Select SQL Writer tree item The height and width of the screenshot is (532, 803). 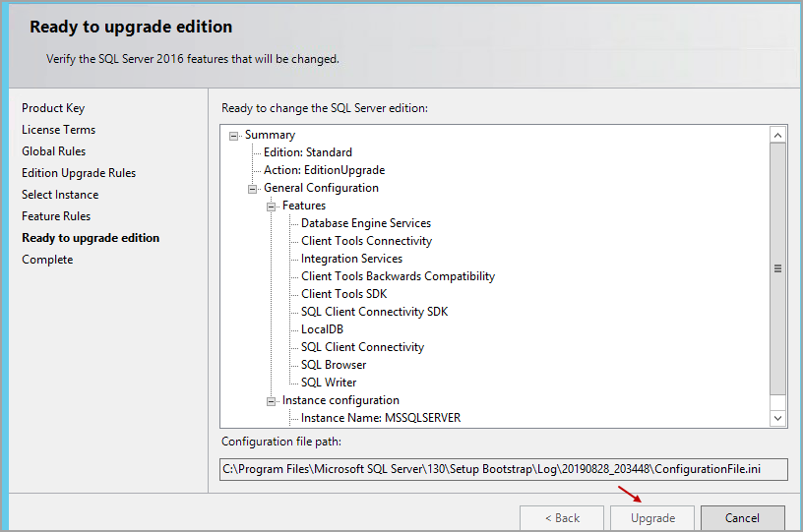(329, 383)
